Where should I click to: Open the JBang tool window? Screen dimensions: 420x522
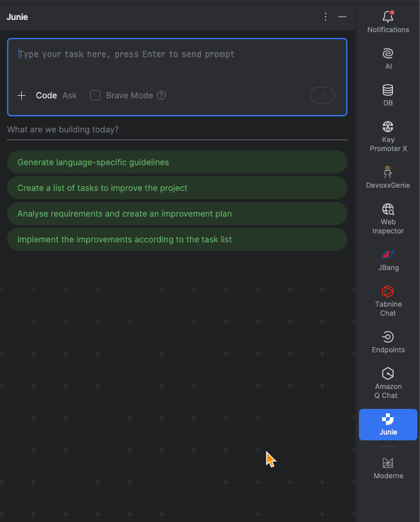tap(388, 260)
